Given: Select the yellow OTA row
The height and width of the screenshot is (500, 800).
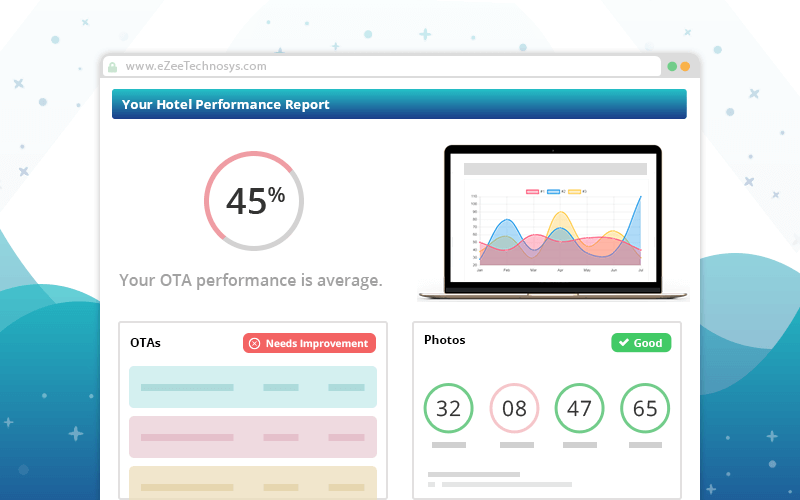Looking at the screenshot, I should click(x=253, y=483).
